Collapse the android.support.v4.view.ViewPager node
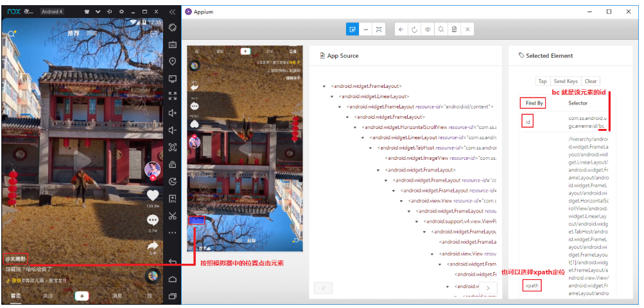The image size is (644, 308). click(417, 221)
